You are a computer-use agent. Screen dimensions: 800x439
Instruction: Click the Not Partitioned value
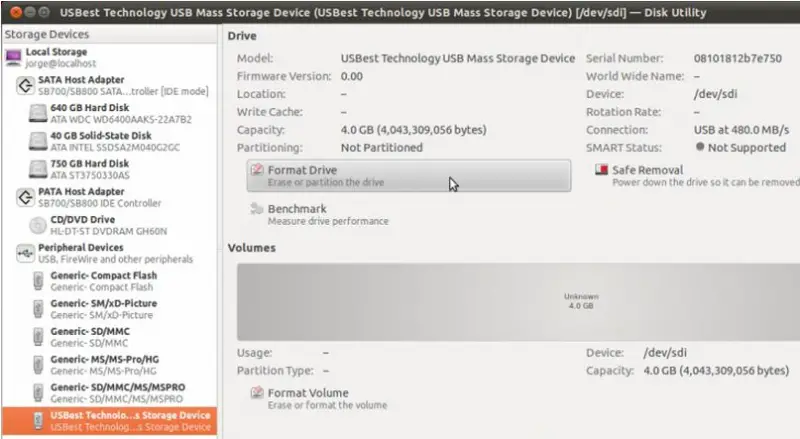coord(382,148)
